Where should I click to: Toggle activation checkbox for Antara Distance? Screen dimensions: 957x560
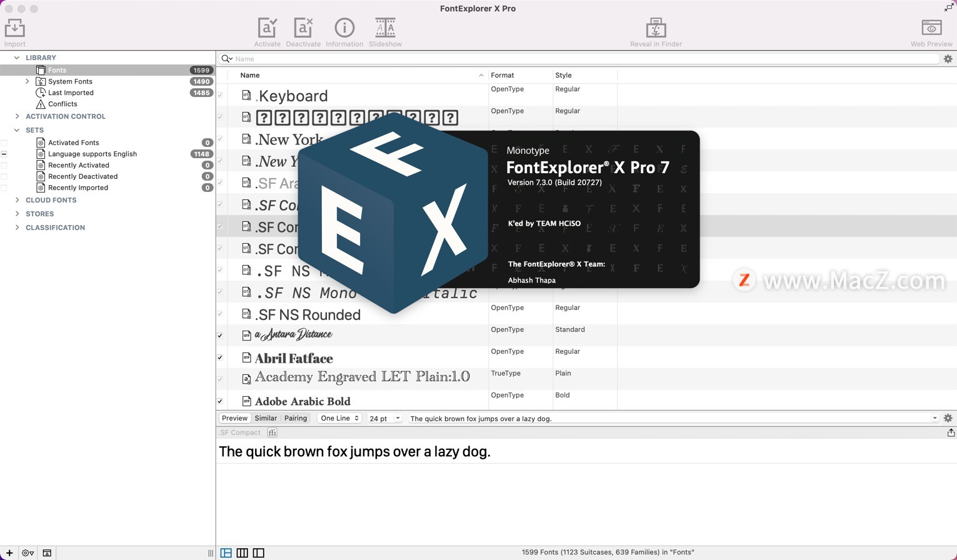click(x=220, y=336)
